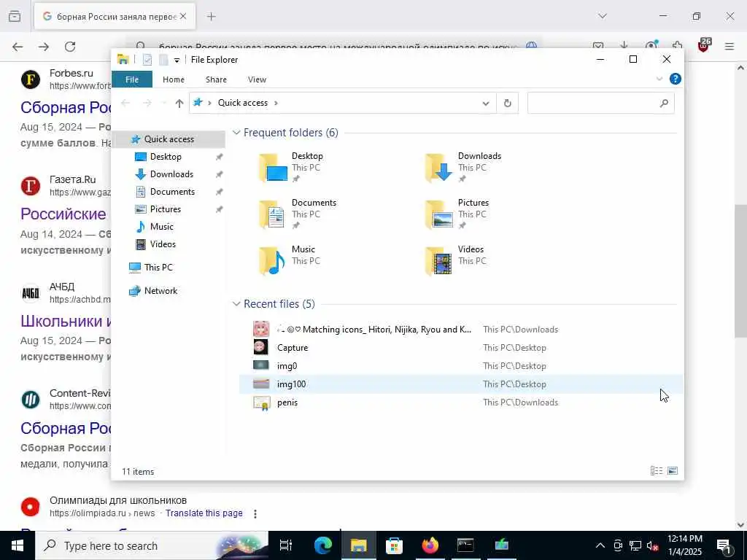Open the Pictures folder in Frequent folders

[x=457, y=214]
